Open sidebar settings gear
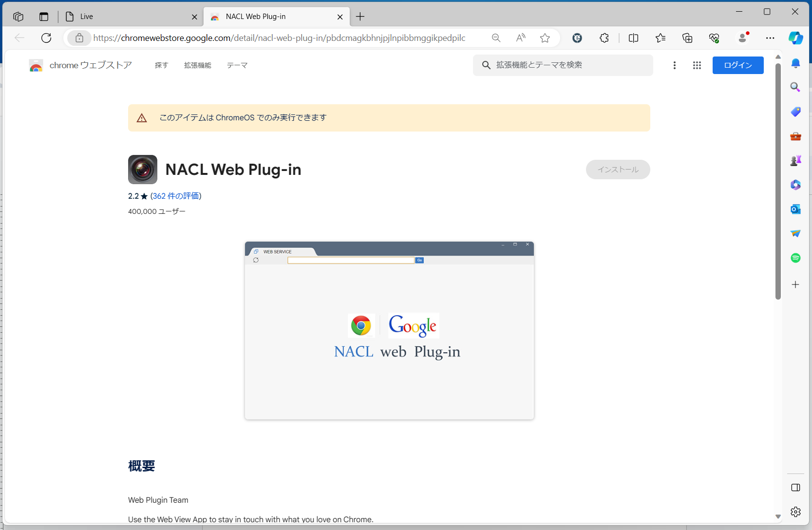 point(795,512)
